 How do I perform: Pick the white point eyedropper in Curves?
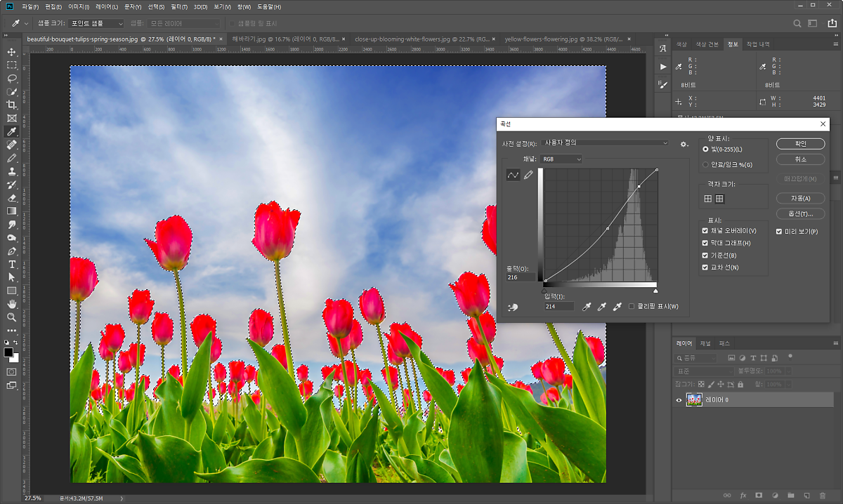617,307
